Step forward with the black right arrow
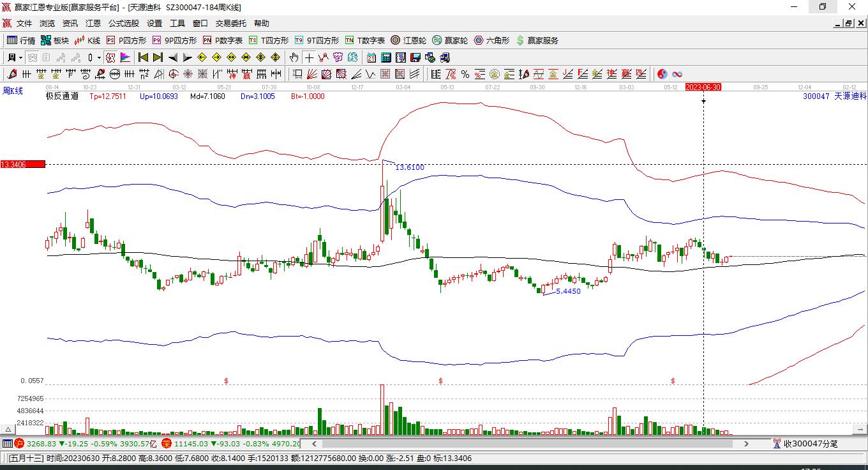868x470 pixels. coord(187,57)
